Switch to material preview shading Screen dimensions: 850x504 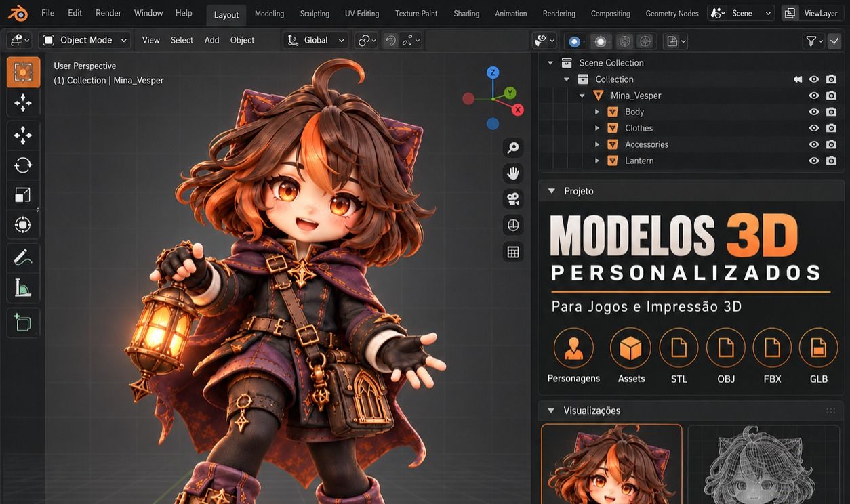624,41
